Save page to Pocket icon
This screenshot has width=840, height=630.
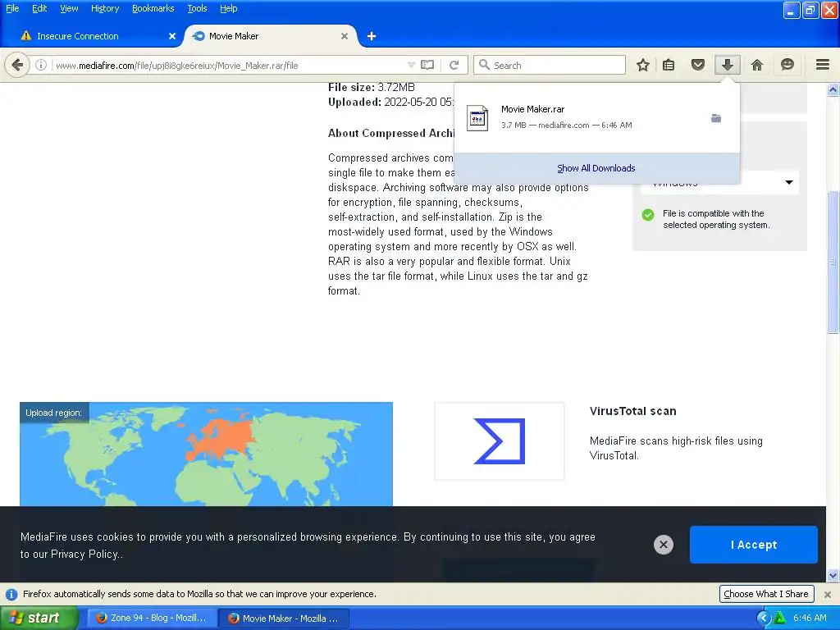pyautogui.click(x=697, y=66)
